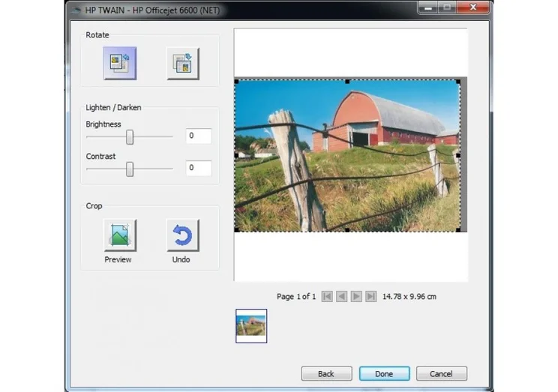
Task: Click the Cancel button
Action: click(x=441, y=373)
